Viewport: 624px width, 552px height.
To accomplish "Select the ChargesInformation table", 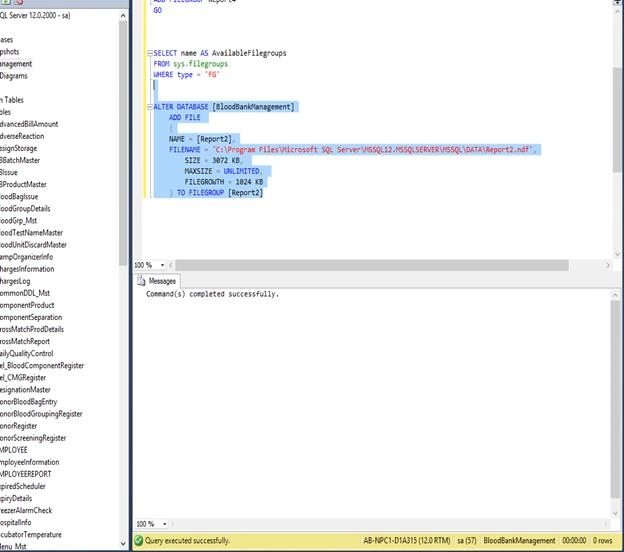I will tap(27, 269).
